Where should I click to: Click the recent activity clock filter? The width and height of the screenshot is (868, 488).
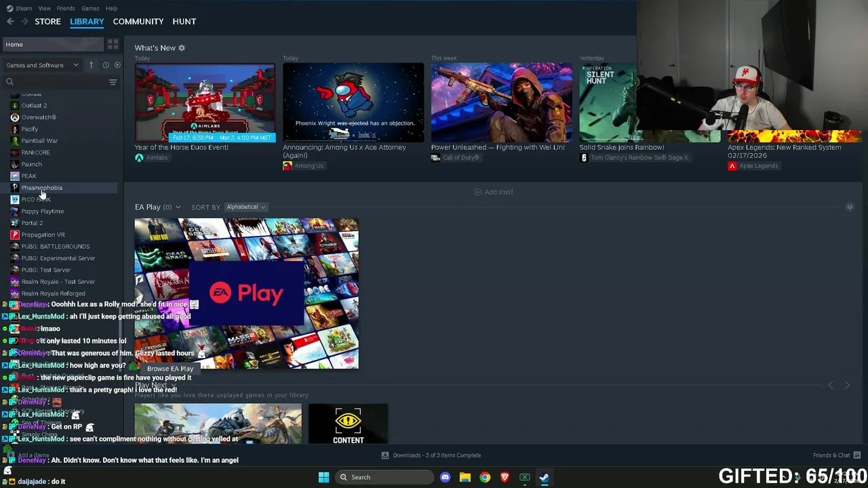[106, 65]
